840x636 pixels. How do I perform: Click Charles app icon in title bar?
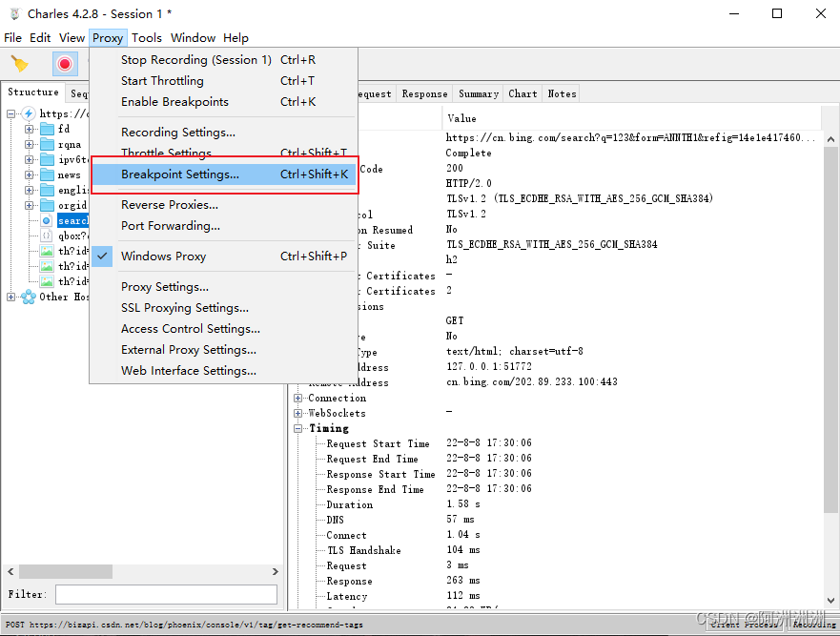tap(14, 14)
